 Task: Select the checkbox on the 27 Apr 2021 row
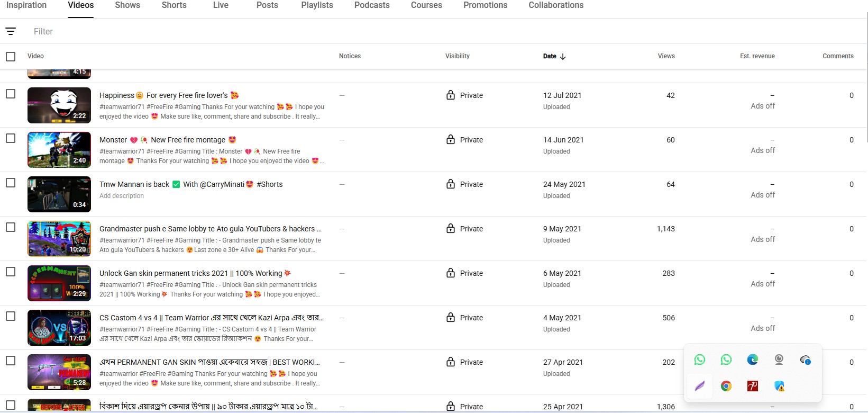click(11, 361)
